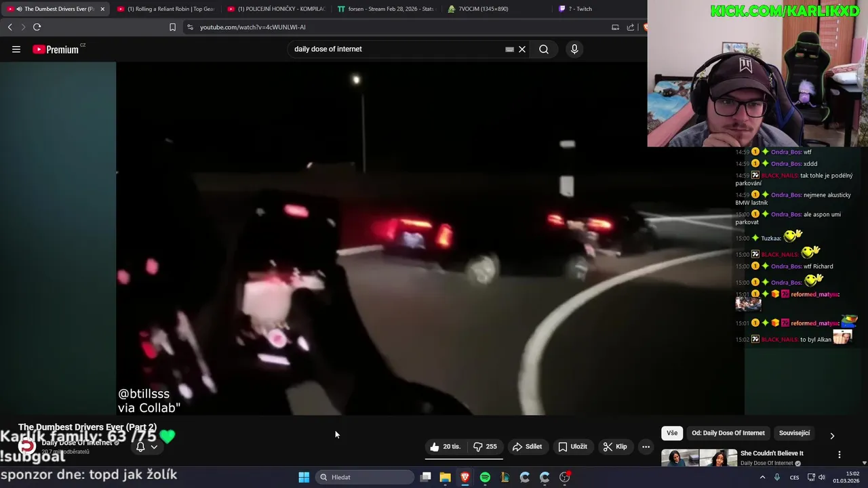This screenshot has width=868, height=488.
Task: Switch to forsen Stream Stats tab
Action: (386, 9)
